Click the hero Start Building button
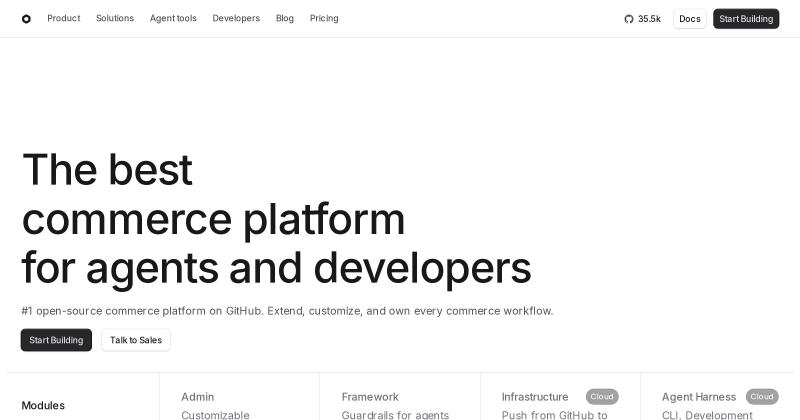The height and width of the screenshot is (420, 800). (x=56, y=340)
